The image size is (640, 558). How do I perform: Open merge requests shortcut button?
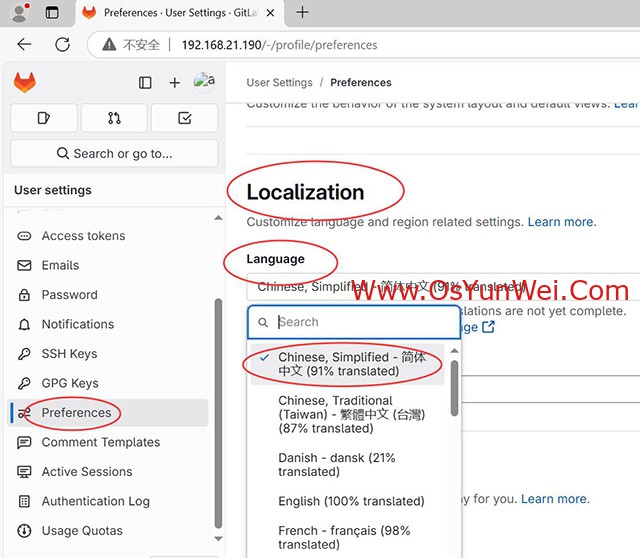114,118
